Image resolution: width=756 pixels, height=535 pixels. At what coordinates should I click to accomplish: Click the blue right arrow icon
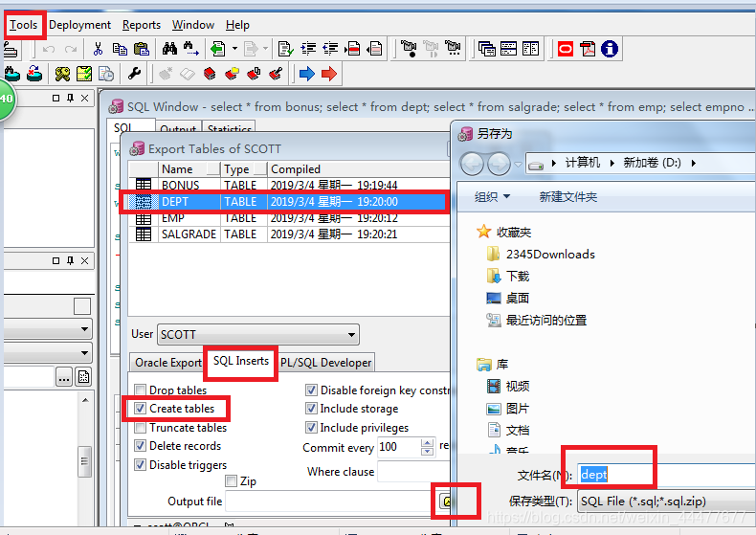306,74
